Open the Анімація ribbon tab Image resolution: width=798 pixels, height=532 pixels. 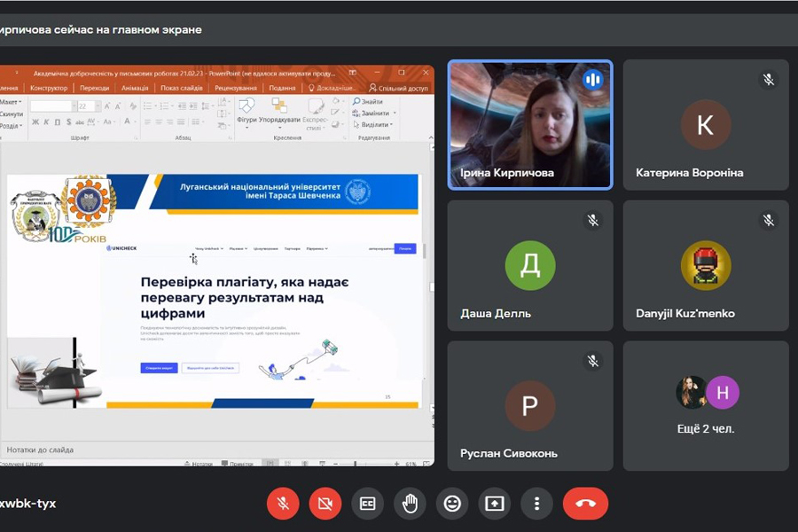coord(135,89)
